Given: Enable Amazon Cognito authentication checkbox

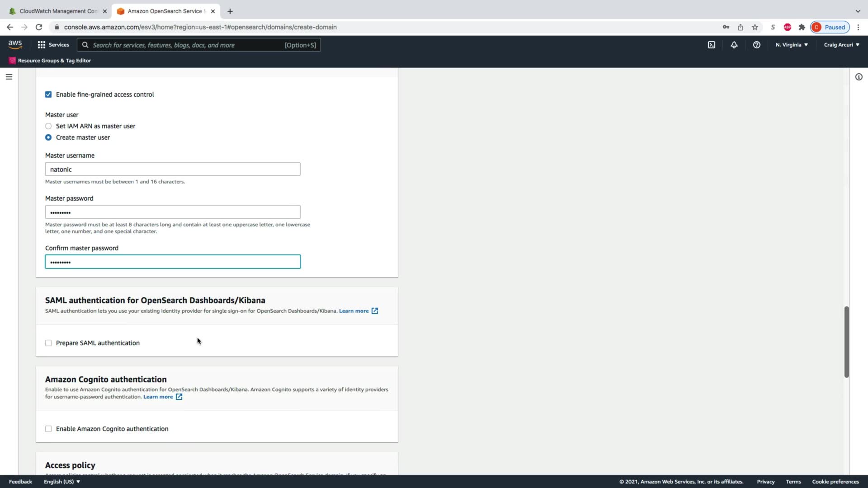Looking at the screenshot, I should point(48,429).
